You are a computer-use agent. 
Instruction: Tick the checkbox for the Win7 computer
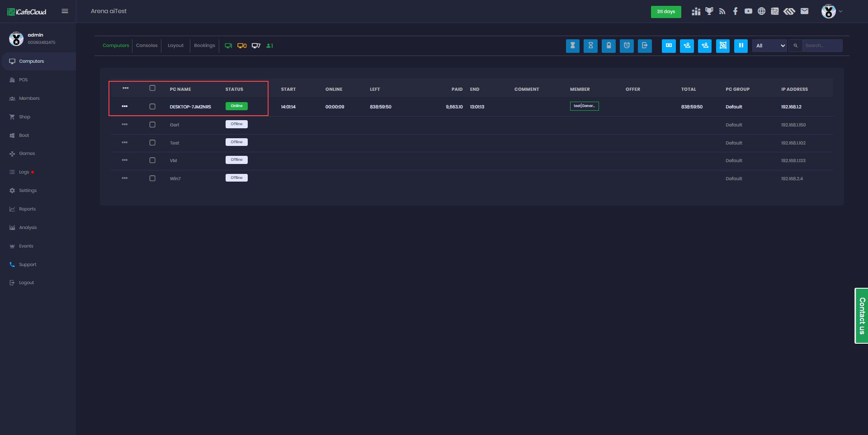152,178
